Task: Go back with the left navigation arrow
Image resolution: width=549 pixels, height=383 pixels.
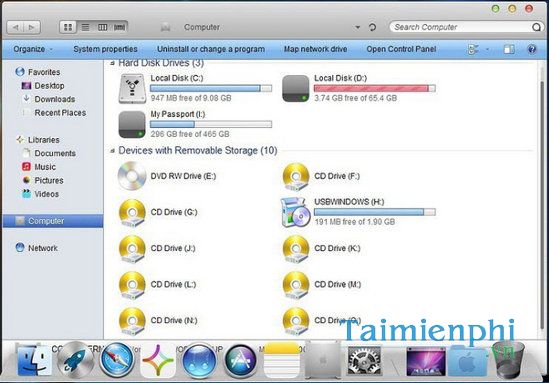Action: (15, 27)
